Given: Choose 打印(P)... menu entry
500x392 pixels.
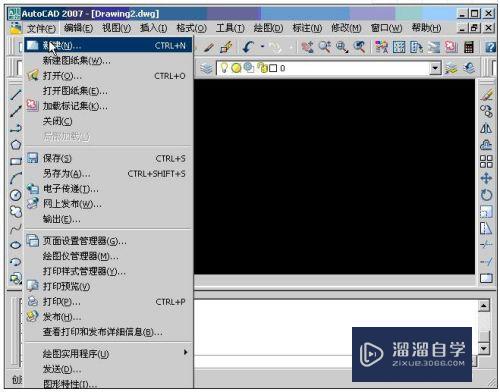Looking at the screenshot, I should [x=108, y=302].
